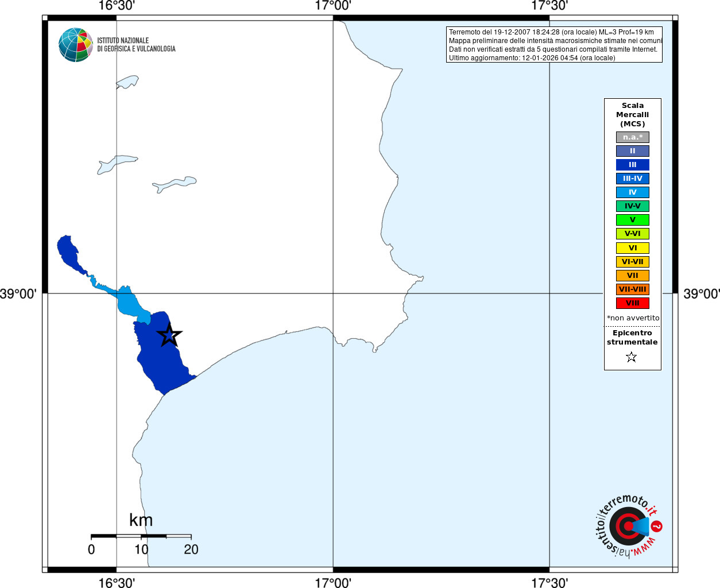Click the 'Ultimo aggiornamento' date line

[x=532, y=58]
